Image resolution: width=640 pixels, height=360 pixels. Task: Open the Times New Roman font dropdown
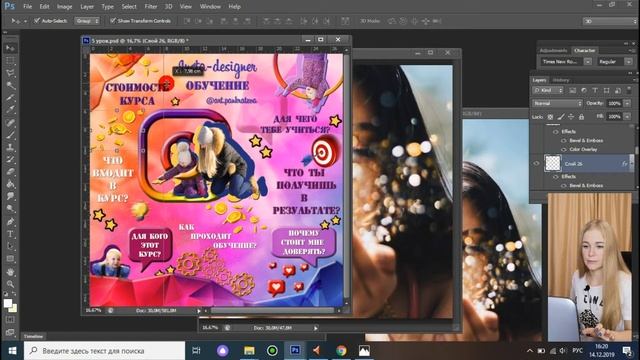click(588, 62)
